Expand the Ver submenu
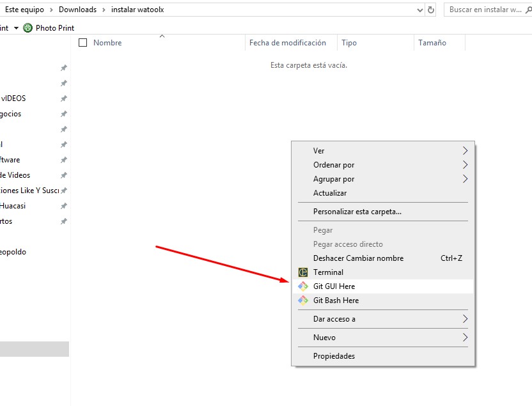Image resolution: width=532 pixels, height=406 pixels. [x=465, y=151]
